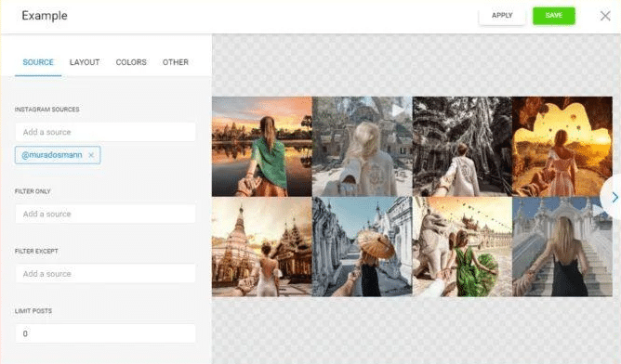The width and height of the screenshot is (621, 364).
Task: Focus the Filter Only input field
Action: click(x=105, y=214)
